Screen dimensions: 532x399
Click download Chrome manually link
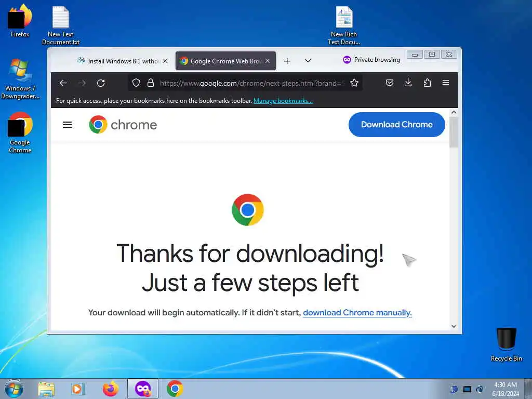[x=357, y=312]
